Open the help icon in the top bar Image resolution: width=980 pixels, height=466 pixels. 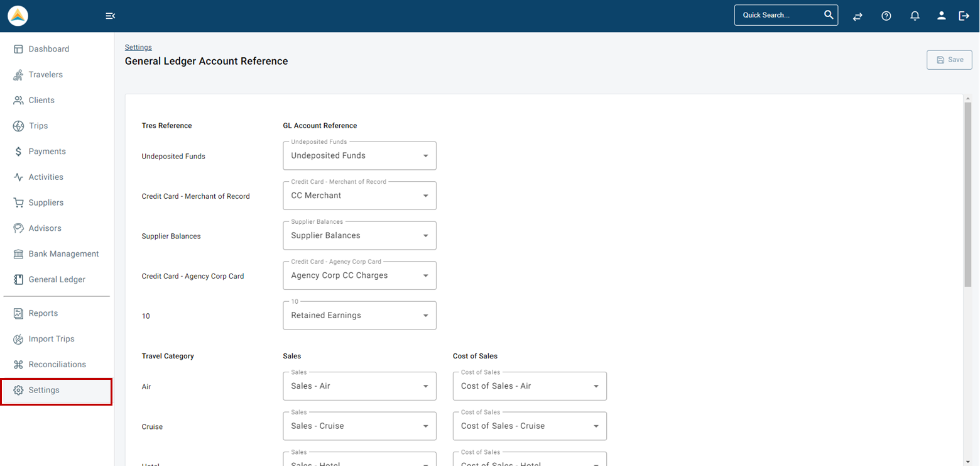(x=886, y=16)
